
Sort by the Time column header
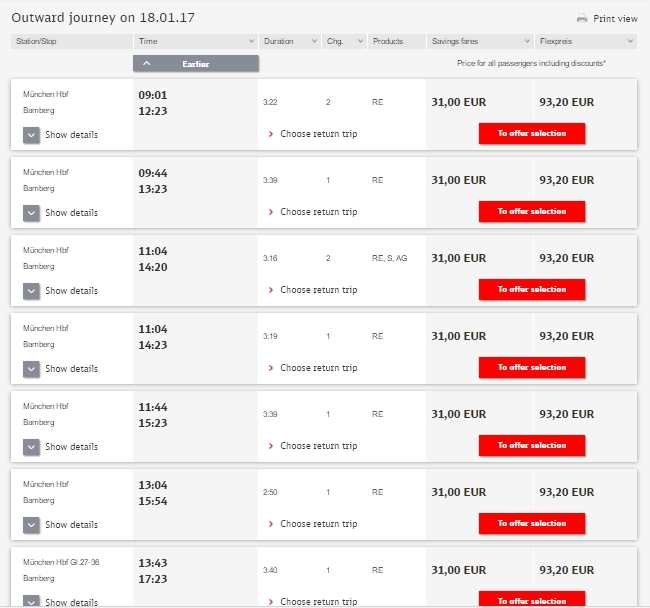coord(196,41)
